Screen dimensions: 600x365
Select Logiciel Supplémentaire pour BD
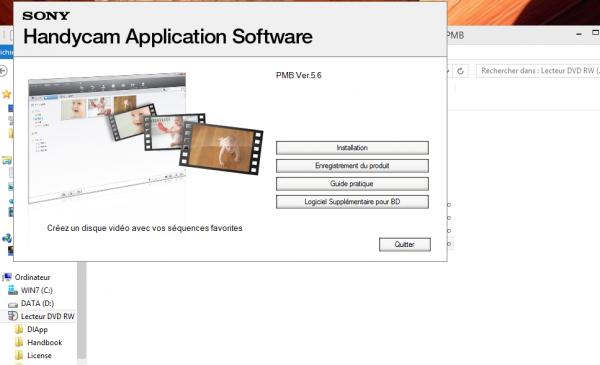tap(352, 202)
